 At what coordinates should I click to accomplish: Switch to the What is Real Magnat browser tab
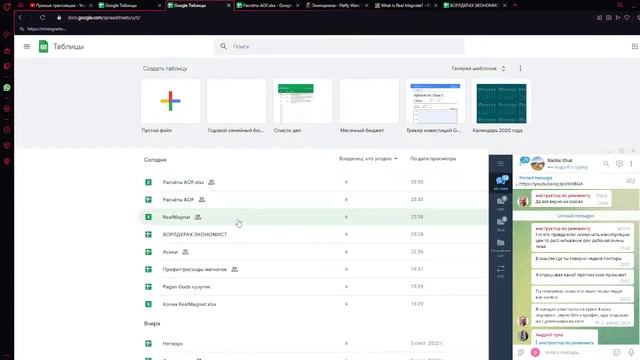point(406,5)
